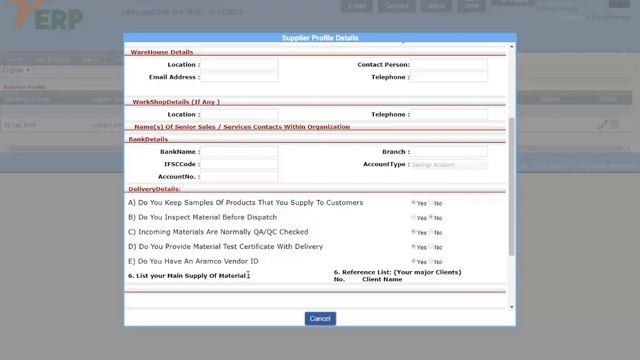Select No for Aramco Vendor ID
This screenshot has height=360, width=640.
431,261
